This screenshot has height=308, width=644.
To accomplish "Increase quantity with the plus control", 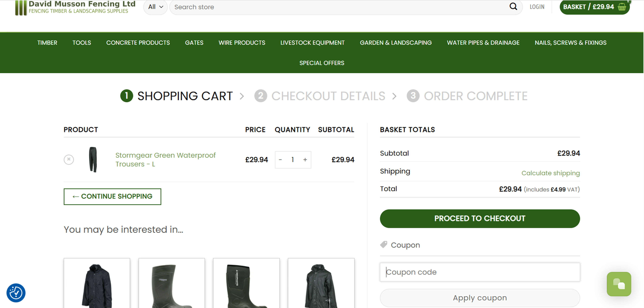I will (305, 160).
